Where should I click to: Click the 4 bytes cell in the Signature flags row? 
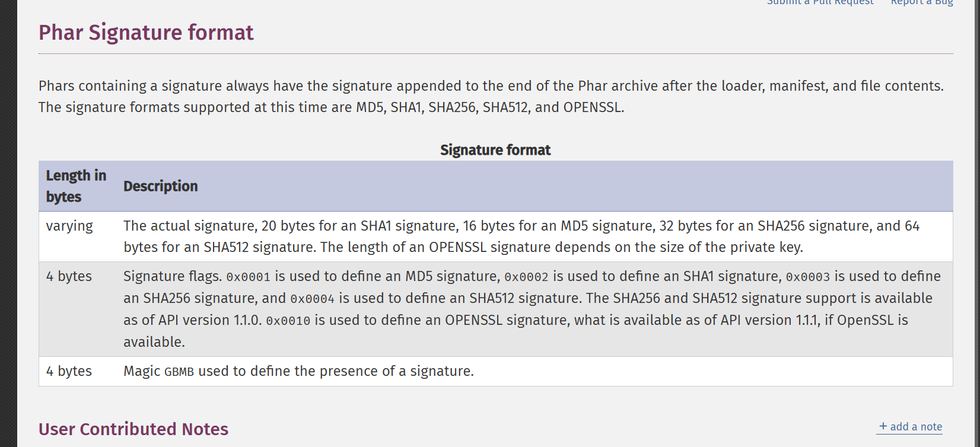coord(69,276)
